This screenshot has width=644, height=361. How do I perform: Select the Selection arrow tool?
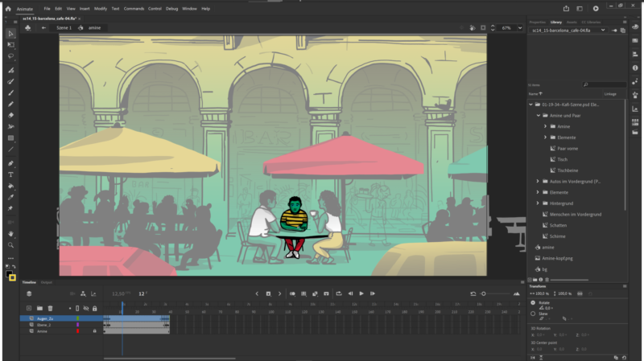[x=11, y=34]
